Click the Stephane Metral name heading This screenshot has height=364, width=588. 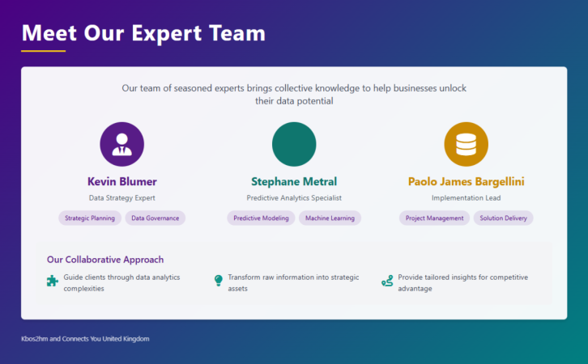(x=294, y=181)
